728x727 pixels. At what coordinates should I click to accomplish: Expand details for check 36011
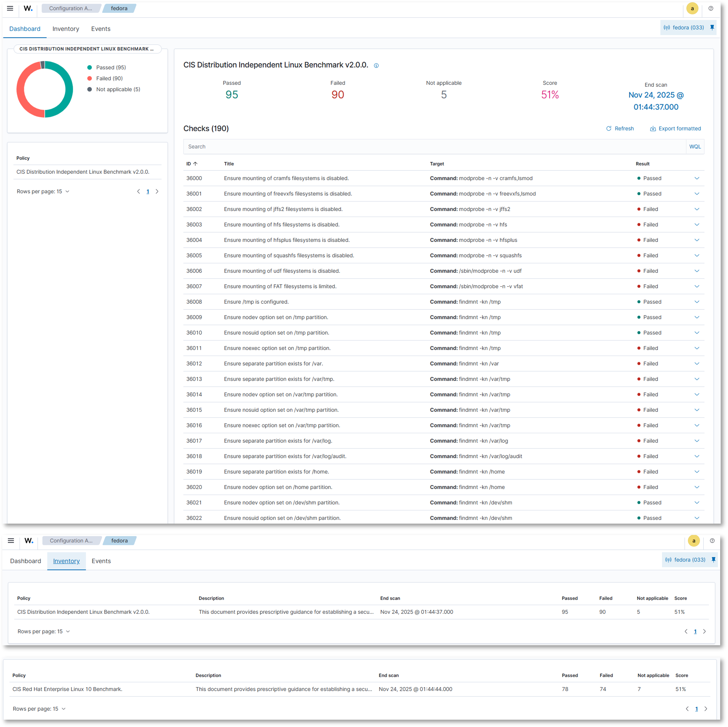click(x=697, y=348)
